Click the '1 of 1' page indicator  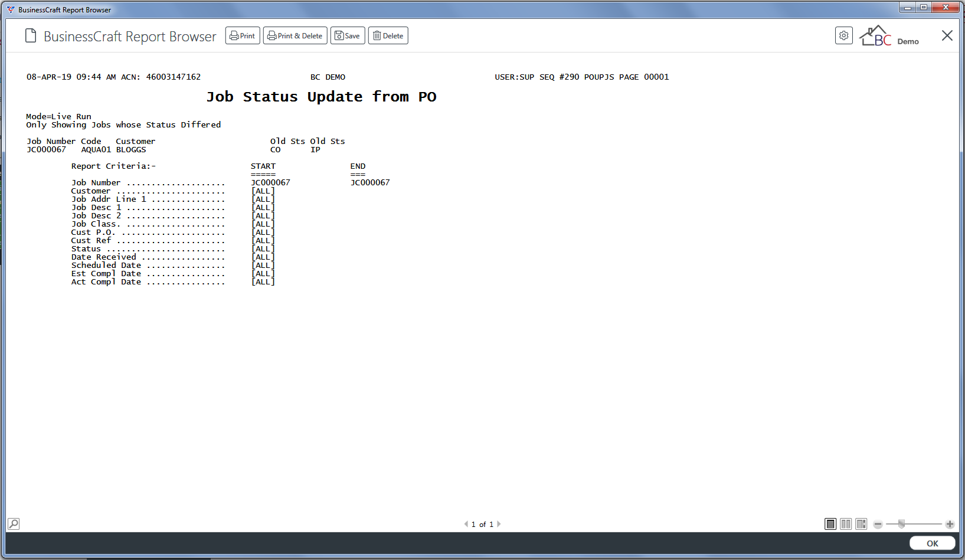pos(482,524)
